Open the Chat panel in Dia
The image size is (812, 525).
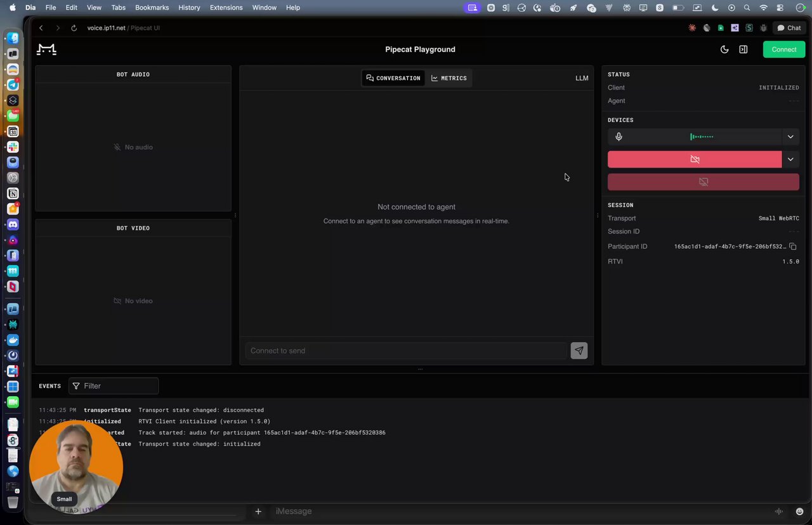point(789,28)
